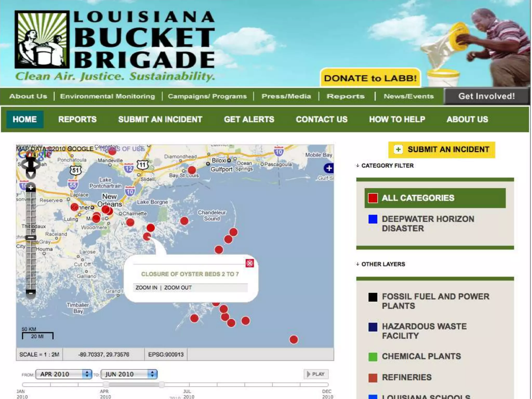Pan the map down with arrow control

[31, 174]
